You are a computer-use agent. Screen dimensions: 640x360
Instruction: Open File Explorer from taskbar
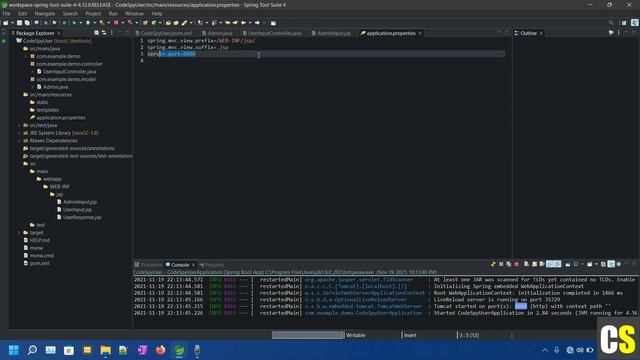(x=106, y=350)
